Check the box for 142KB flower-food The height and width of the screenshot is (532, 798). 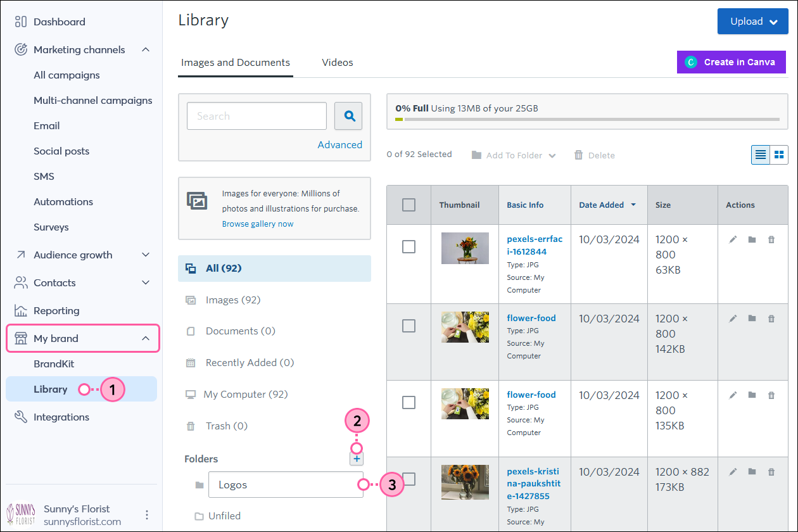pyautogui.click(x=408, y=326)
